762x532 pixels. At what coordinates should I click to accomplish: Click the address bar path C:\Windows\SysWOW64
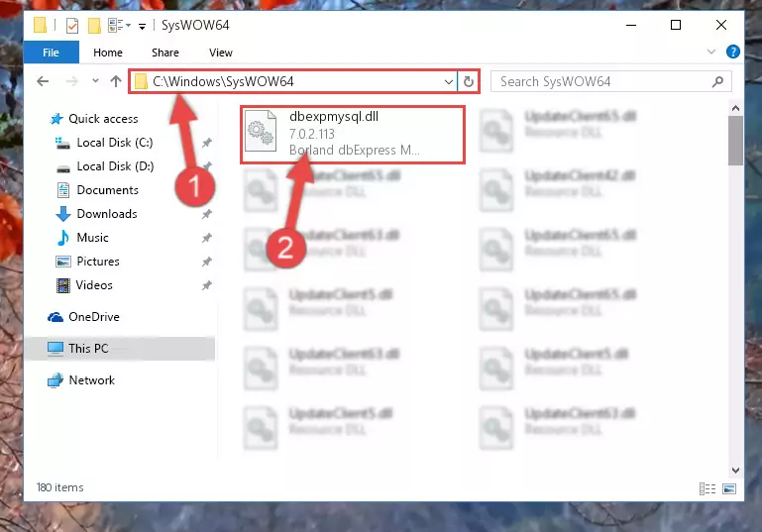coord(223,81)
